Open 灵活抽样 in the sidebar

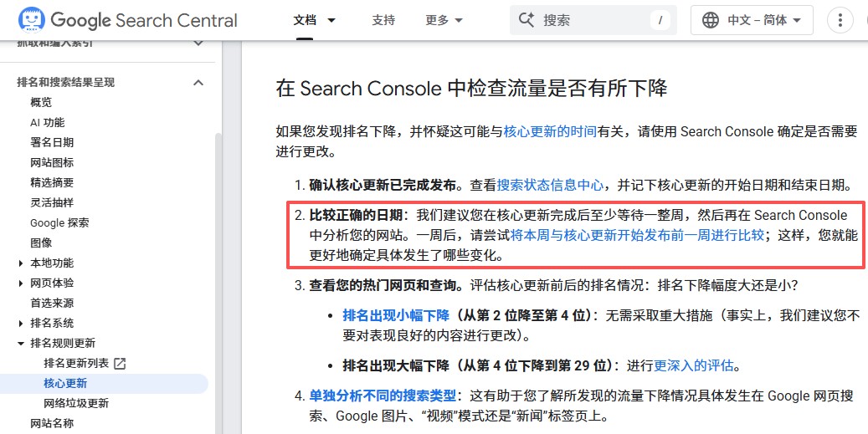click(52, 202)
